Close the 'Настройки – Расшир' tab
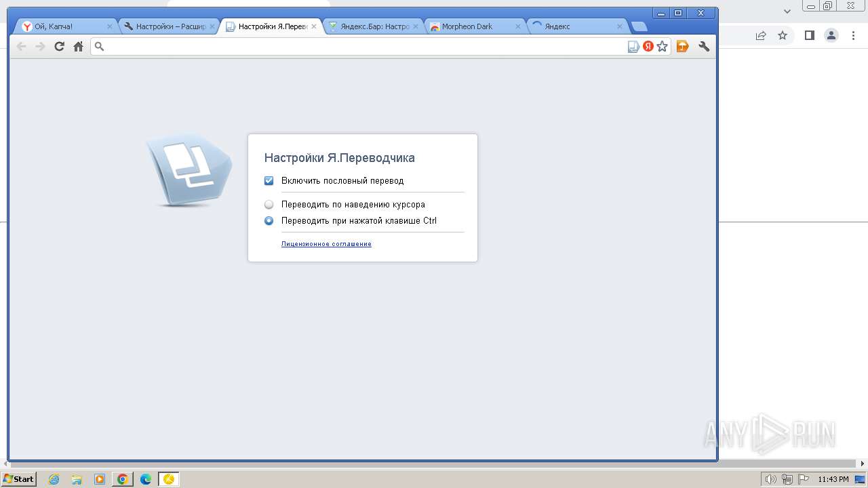Image resolution: width=868 pixels, height=488 pixels. pos(212,26)
